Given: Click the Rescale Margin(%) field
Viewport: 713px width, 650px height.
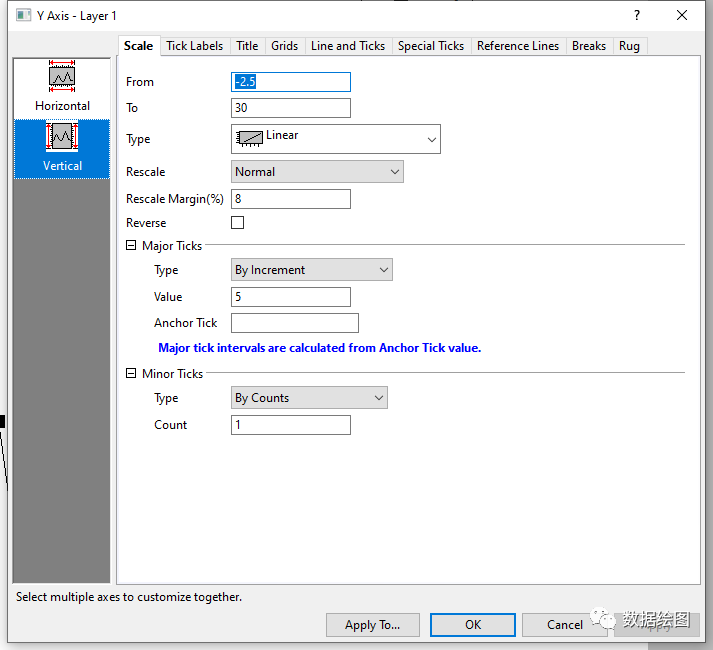Looking at the screenshot, I should pos(291,199).
